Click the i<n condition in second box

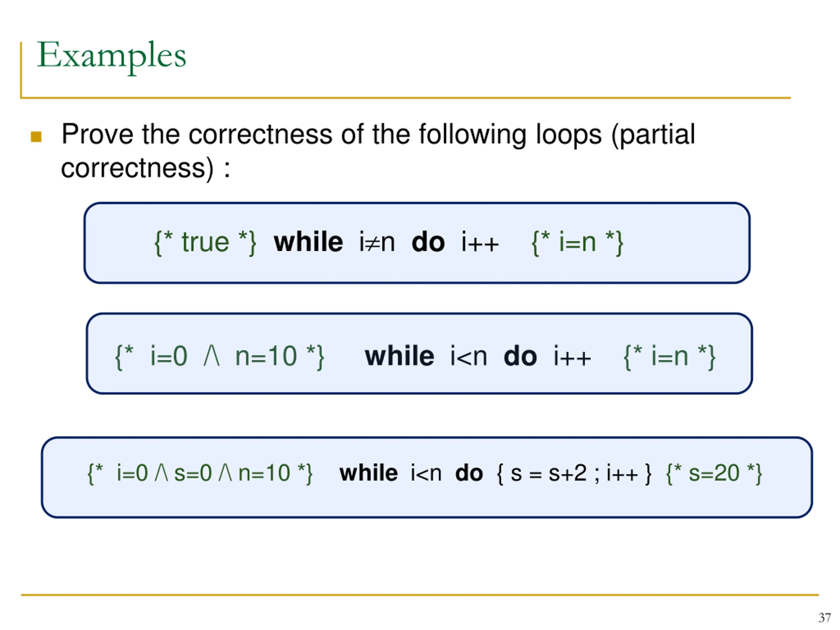(x=469, y=357)
